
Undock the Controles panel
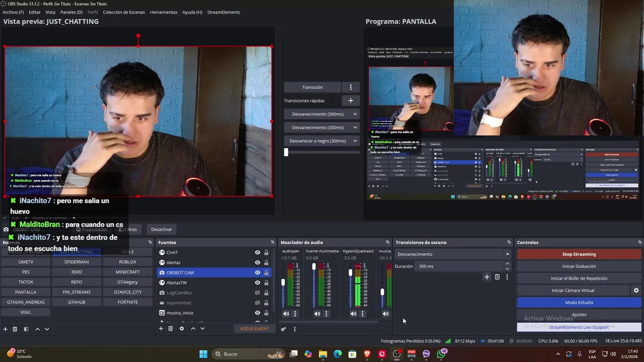click(639, 242)
